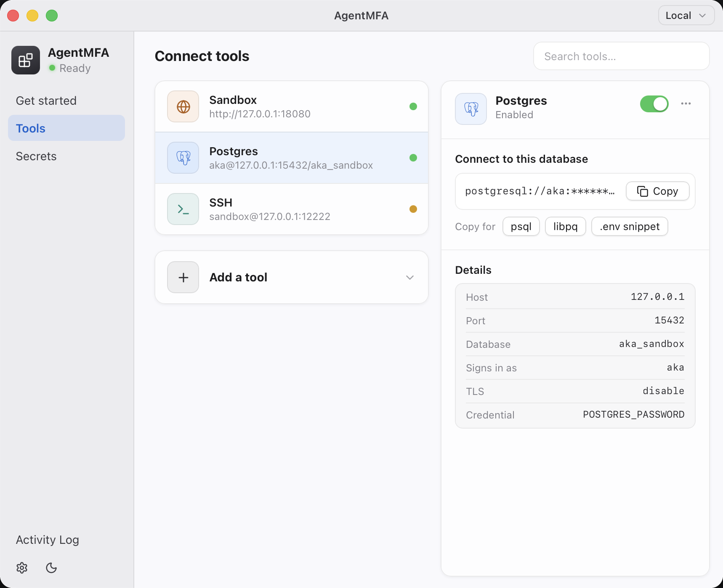Click the Details section heading
This screenshot has width=723, height=588.
click(473, 270)
